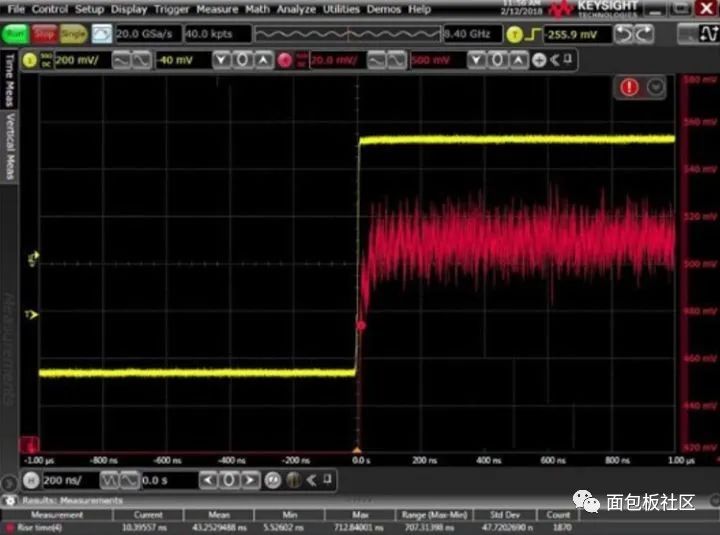This screenshot has height=535, width=720.
Task: Click the green Run button
Action: (15, 34)
